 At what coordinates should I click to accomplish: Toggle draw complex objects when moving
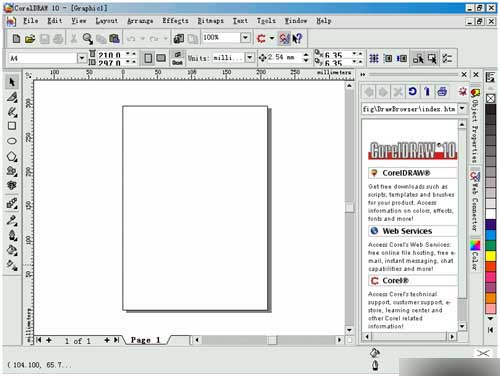418,59
